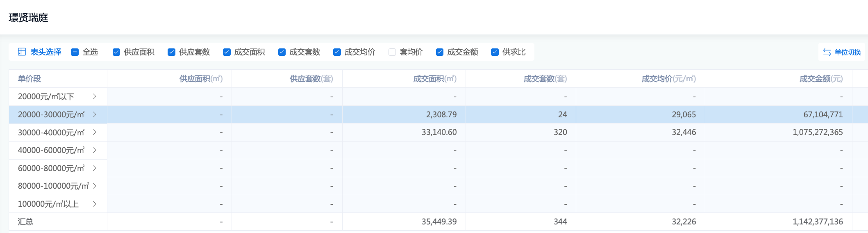Expand the 80000-100000元/㎡ row chevron

click(95, 186)
